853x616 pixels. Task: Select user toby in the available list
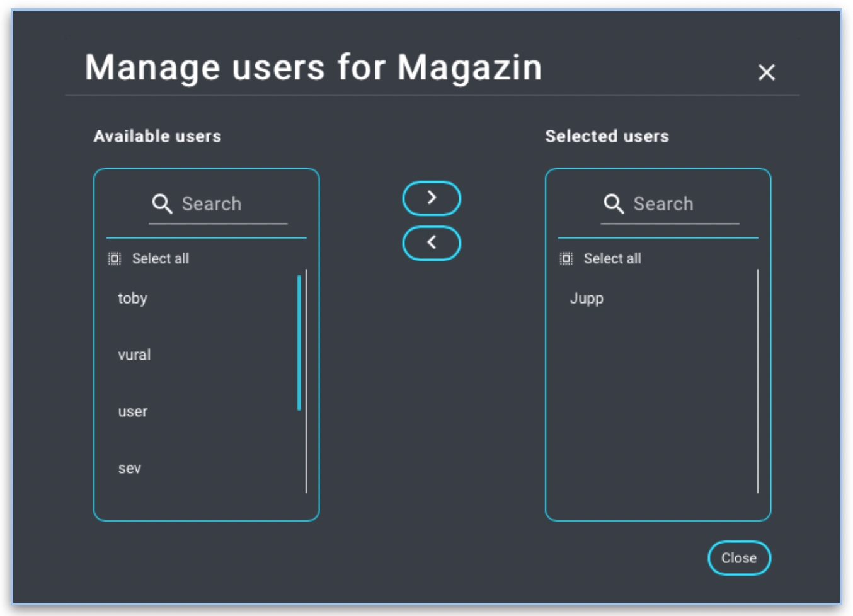tap(133, 299)
